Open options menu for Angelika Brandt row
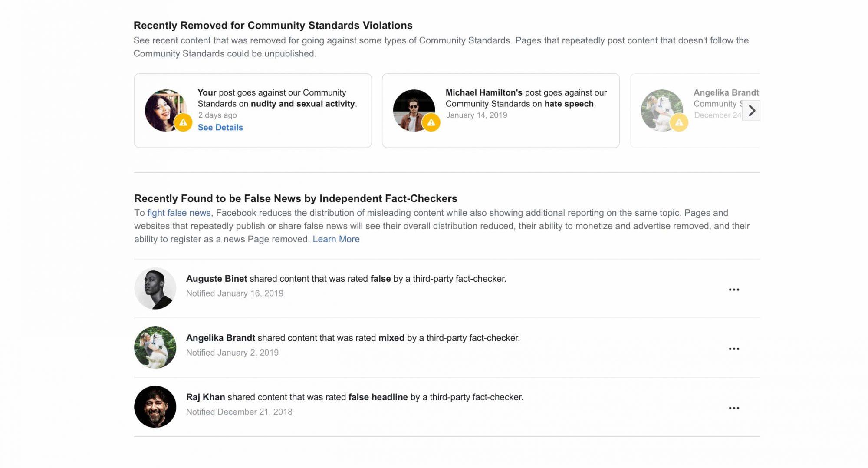Image resolution: width=868 pixels, height=468 pixels. (734, 349)
